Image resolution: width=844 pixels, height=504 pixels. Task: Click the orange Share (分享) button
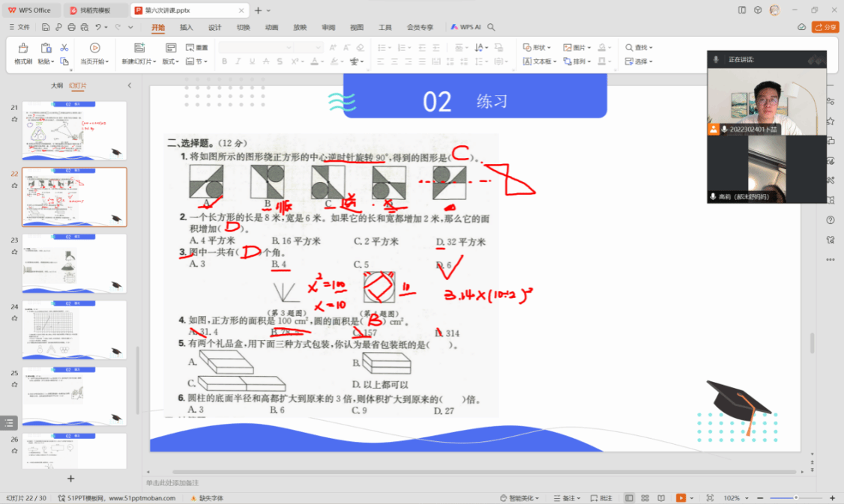(827, 27)
